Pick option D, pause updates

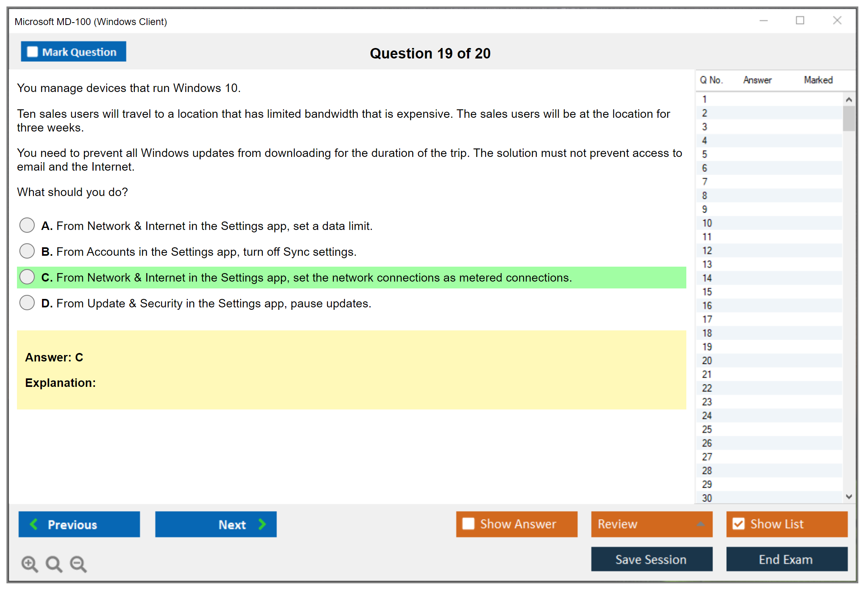[x=27, y=303]
